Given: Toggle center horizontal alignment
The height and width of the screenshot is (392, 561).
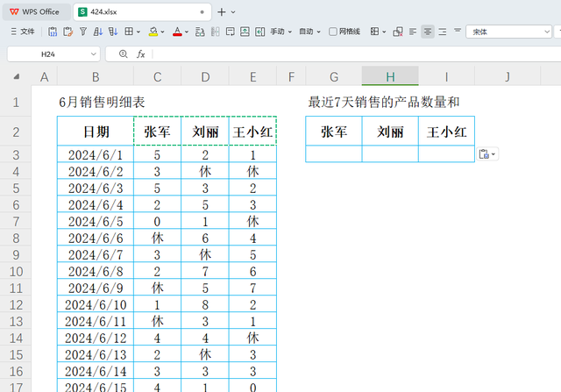Looking at the screenshot, I should pyautogui.click(x=428, y=32).
